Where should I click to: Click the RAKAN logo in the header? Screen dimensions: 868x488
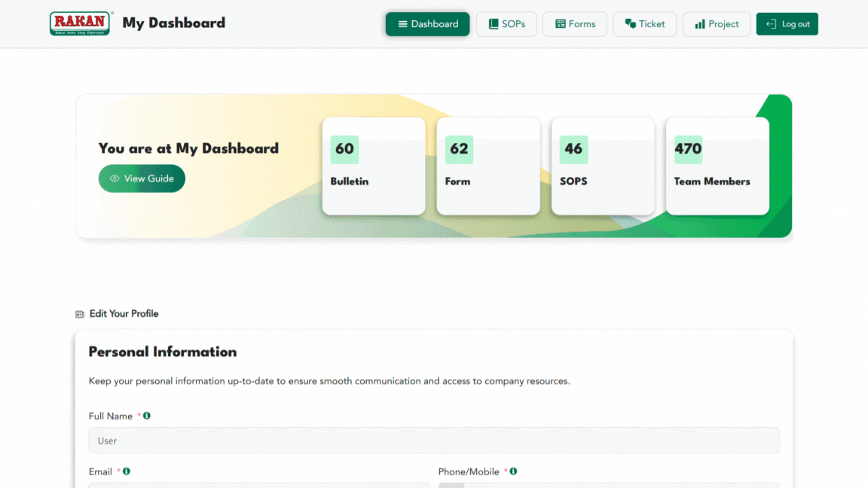click(x=80, y=23)
